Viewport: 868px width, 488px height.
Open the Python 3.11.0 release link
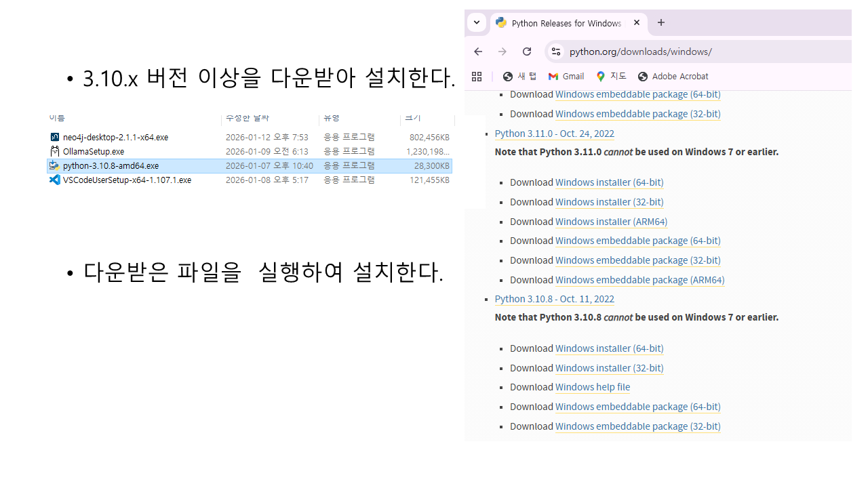coord(554,134)
